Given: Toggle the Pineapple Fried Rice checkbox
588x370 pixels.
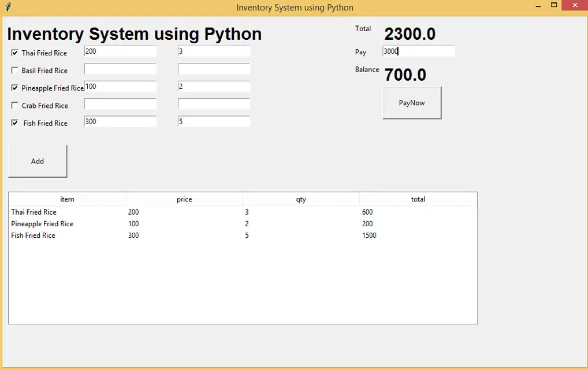Looking at the screenshot, I should 13,88.
